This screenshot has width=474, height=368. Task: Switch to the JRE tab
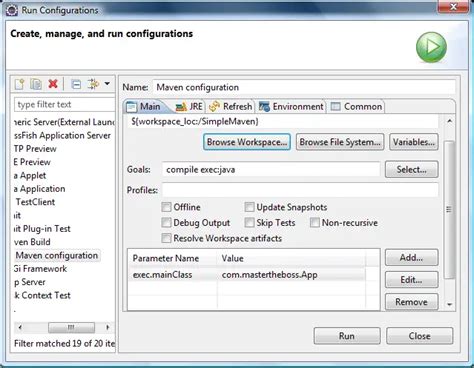tap(189, 107)
